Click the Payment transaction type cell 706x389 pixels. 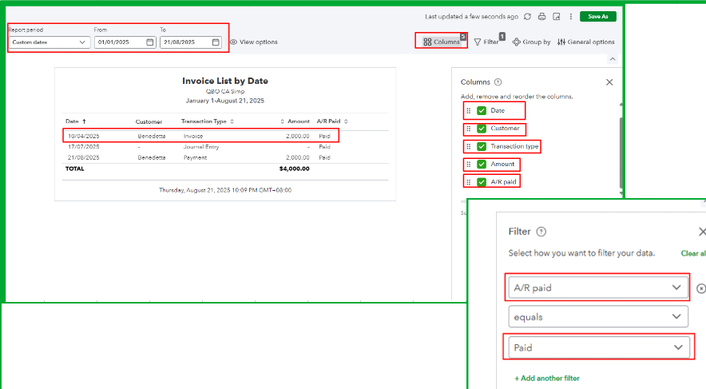click(195, 158)
